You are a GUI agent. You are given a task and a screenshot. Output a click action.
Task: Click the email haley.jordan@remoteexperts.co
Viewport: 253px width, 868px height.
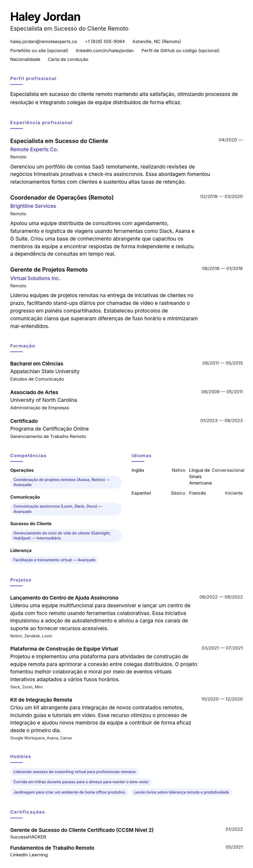(43, 41)
